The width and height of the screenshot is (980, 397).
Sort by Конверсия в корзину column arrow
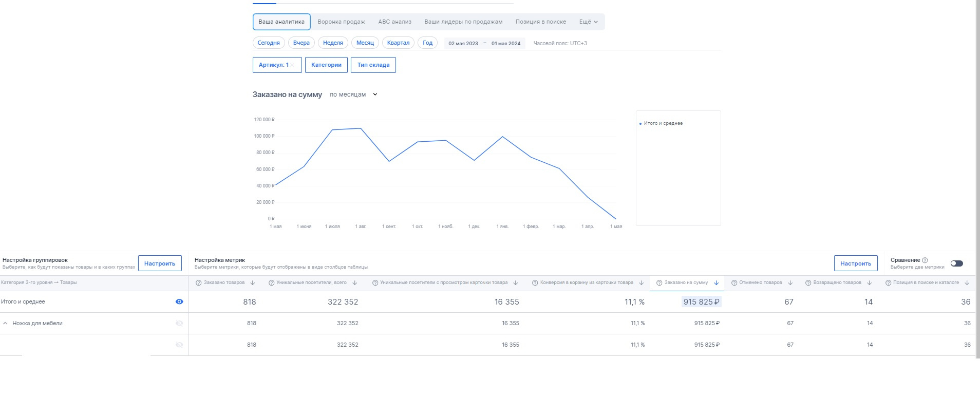click(641, 283)
